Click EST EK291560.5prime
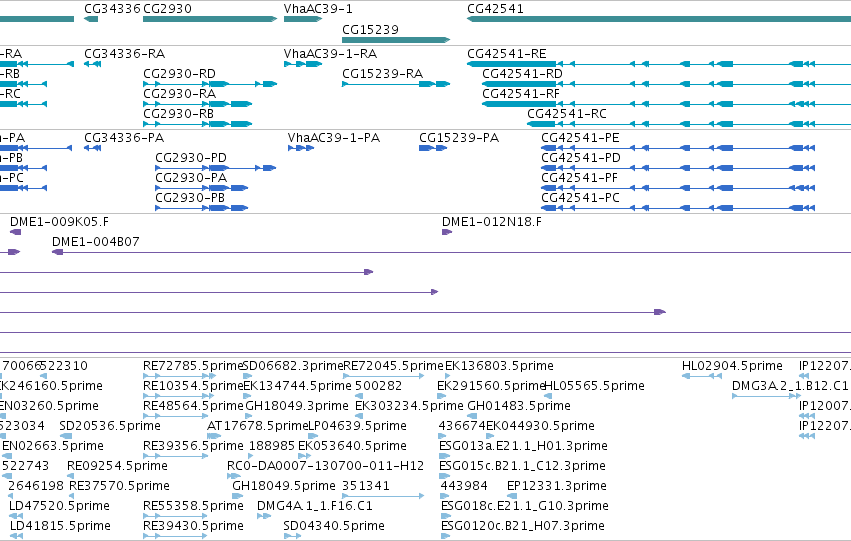Screen dimensions: 851x541 pos(491,386)
